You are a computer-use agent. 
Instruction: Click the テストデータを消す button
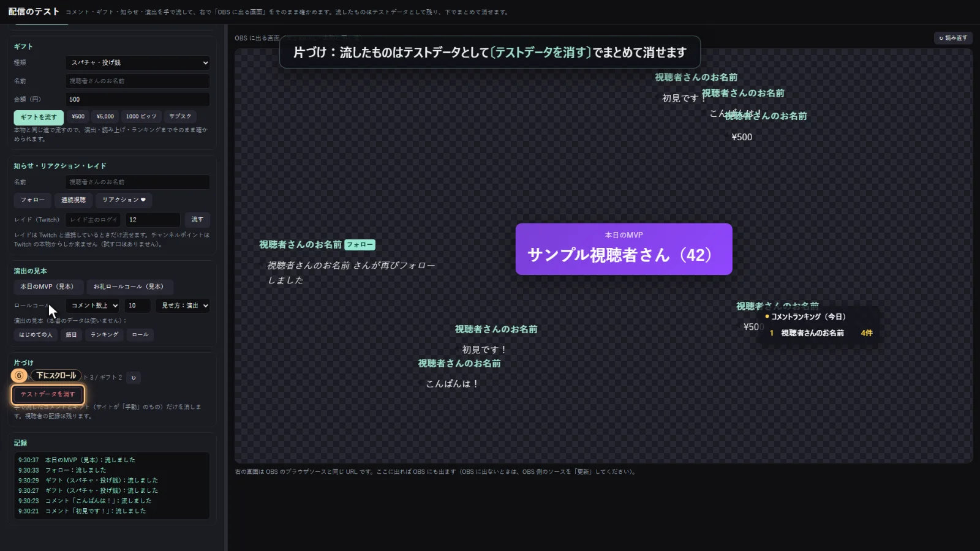[x=48, y=394]
